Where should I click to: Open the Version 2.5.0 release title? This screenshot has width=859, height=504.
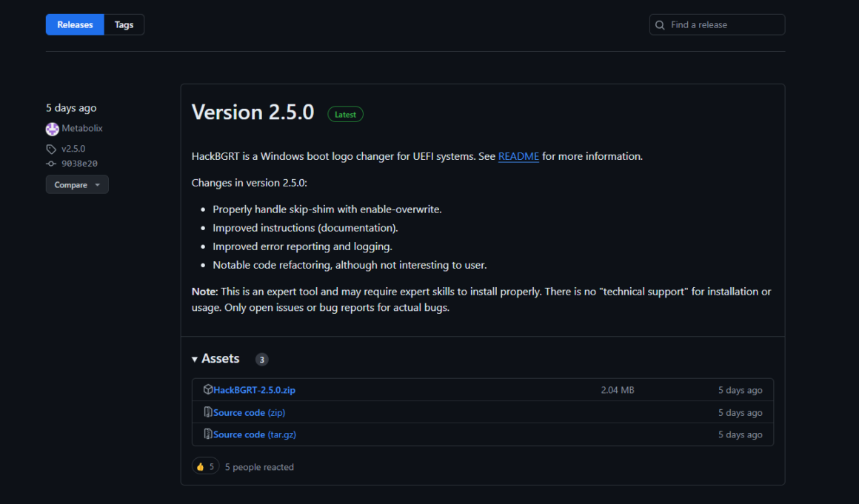pyautogui.click(x=253, y=112)
